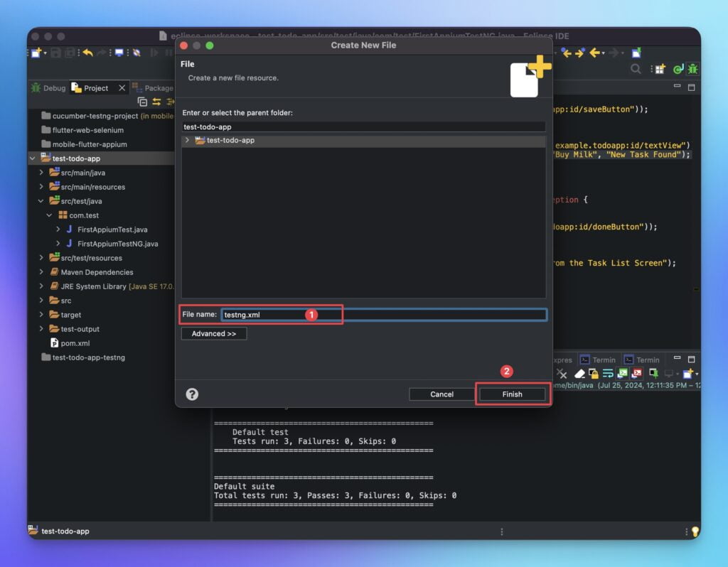Click the Skip All Breakpoints toolbar icon
This screenshot has height=567, width=728.
pyautogui.click(x=136, y=53)
